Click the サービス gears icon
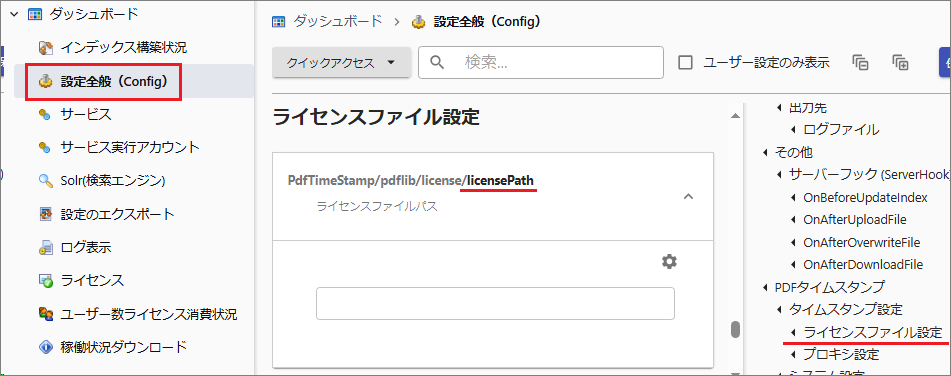The width and height of the screenshot is (951, 376). pyautogui.click(x=45, y=115)
